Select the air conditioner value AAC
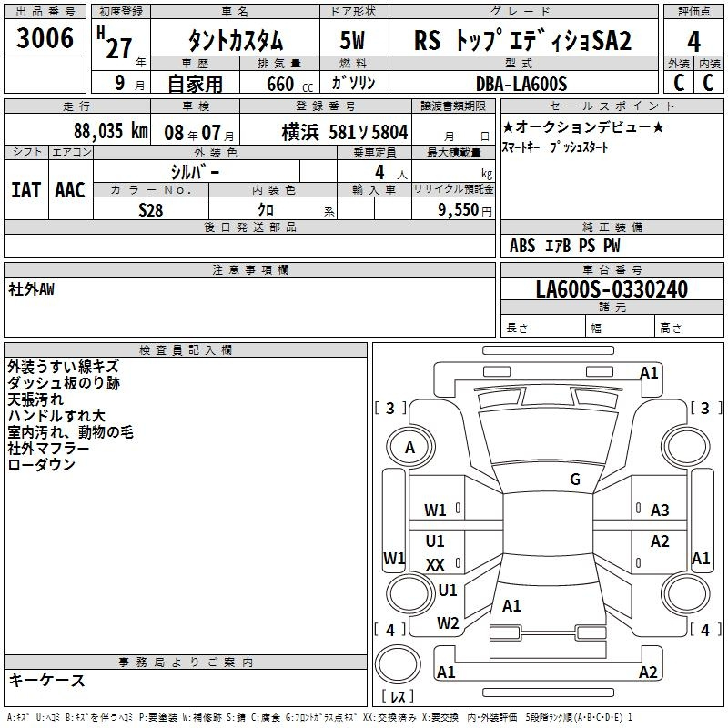Screen dimensions: 728x728 pos(70,190)
